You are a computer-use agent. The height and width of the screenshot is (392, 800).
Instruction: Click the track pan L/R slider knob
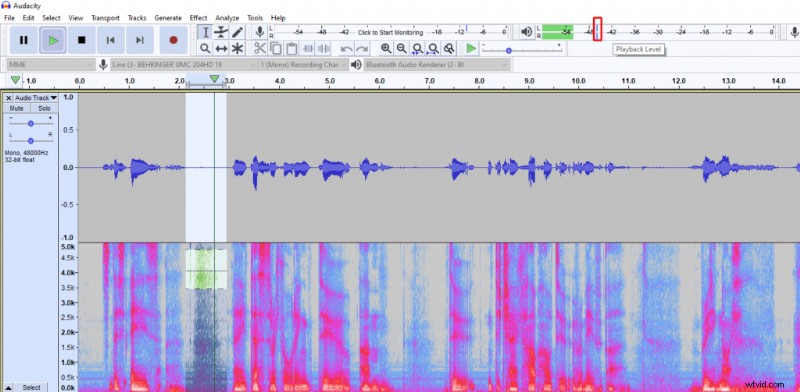(31, 140)
